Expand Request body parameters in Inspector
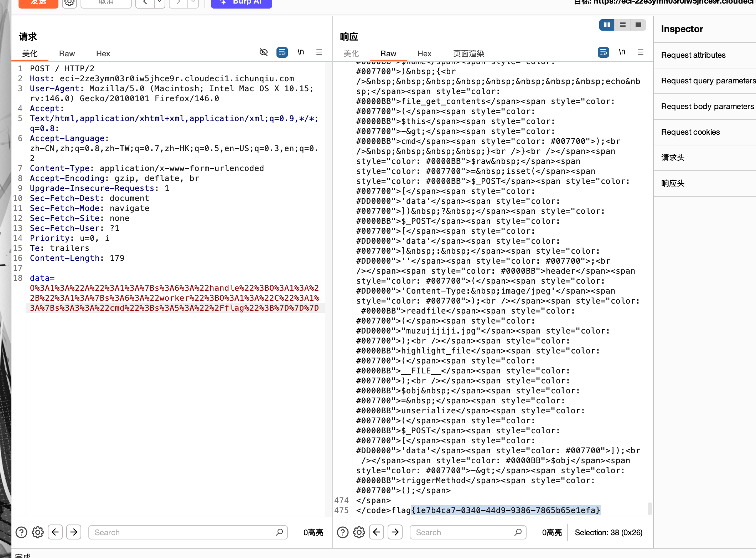 point(707,107)
